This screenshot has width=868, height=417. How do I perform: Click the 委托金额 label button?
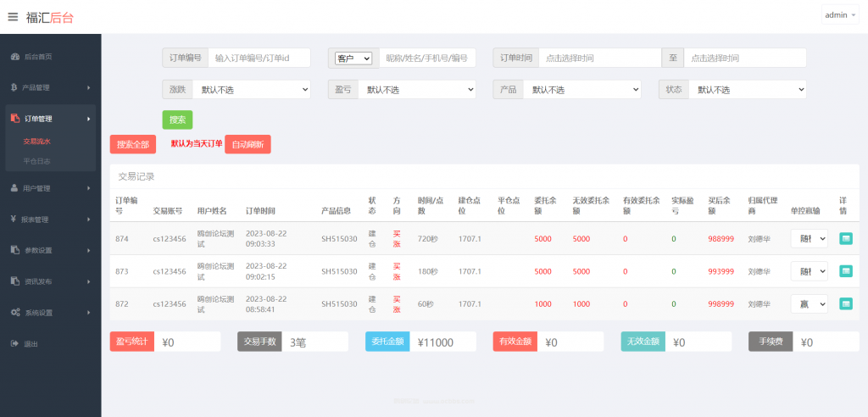click(387, 342)
